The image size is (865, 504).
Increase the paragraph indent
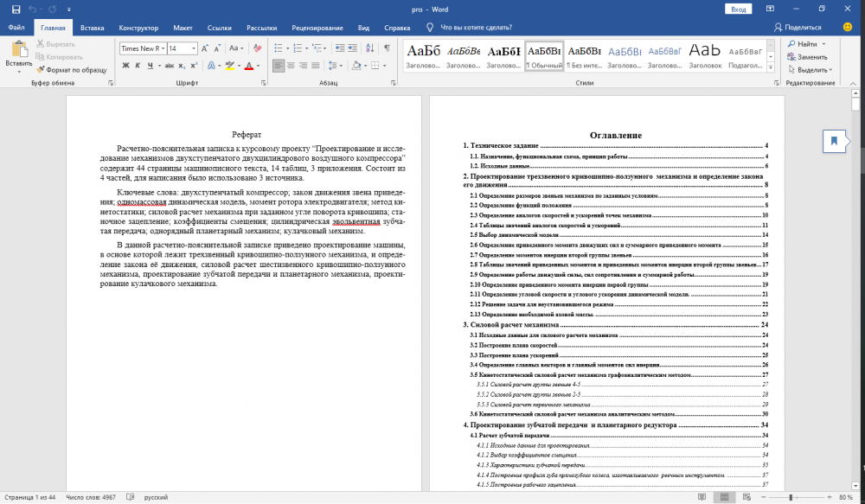pyautogui.click(x=353, y=48)
